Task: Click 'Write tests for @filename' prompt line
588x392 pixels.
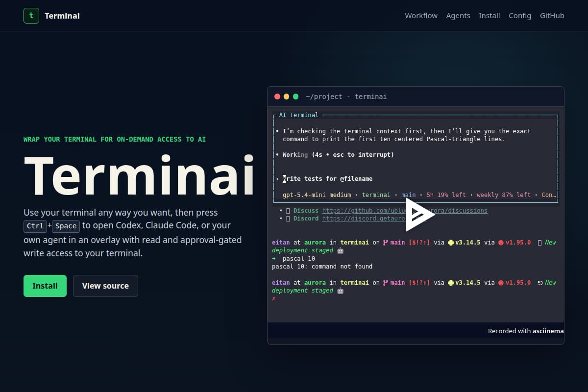Action: coord(327,179)
